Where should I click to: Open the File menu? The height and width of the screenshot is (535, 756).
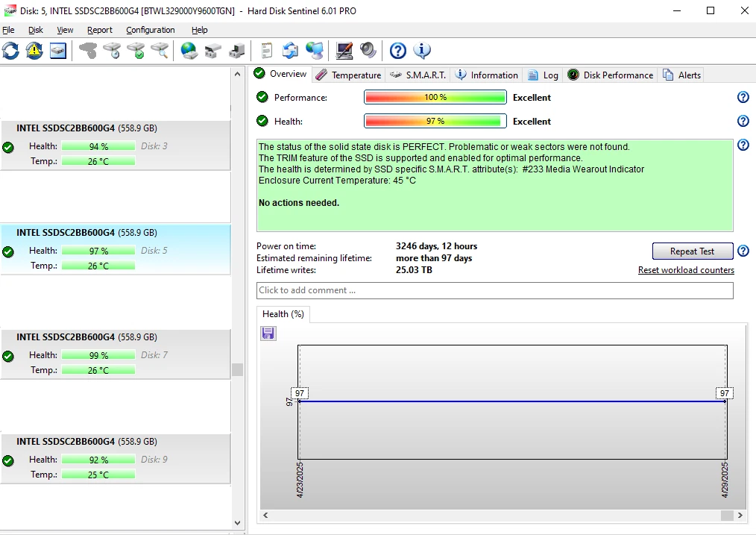pos(8,30)
